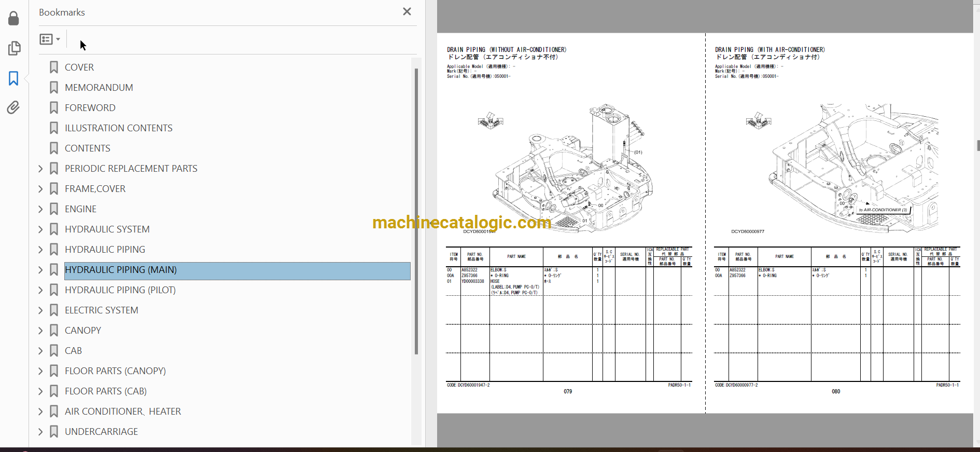Expand the HYDRAULIC SYSTEM bookmark
Screen dimensions: 980x452
tap(40, 229)
